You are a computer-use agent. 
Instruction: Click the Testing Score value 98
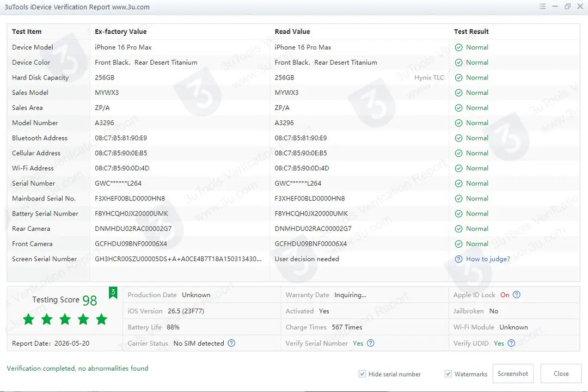pyautogui.click(x=90, y=301)
